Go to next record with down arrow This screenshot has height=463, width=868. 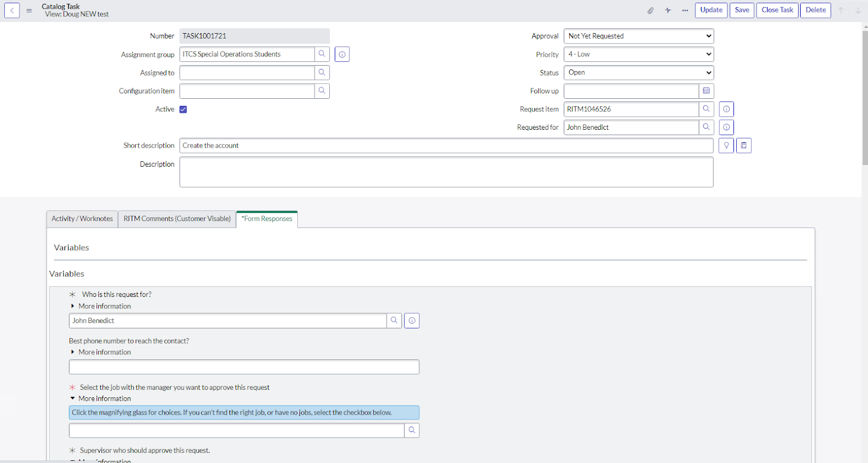858,10
